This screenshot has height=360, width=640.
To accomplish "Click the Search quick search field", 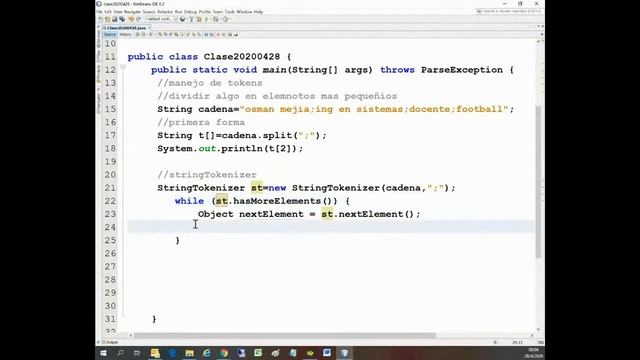I will 509,11.
